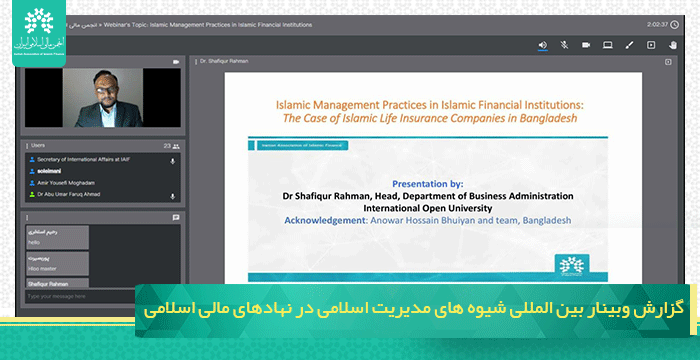This screenshot has height=360, width=700.
Task: Click the "Hloo master" chat message
Action: (58, 264)
